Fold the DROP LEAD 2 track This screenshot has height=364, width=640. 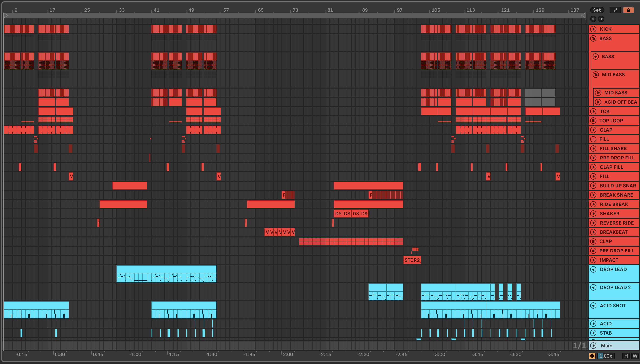coord(593,287)
